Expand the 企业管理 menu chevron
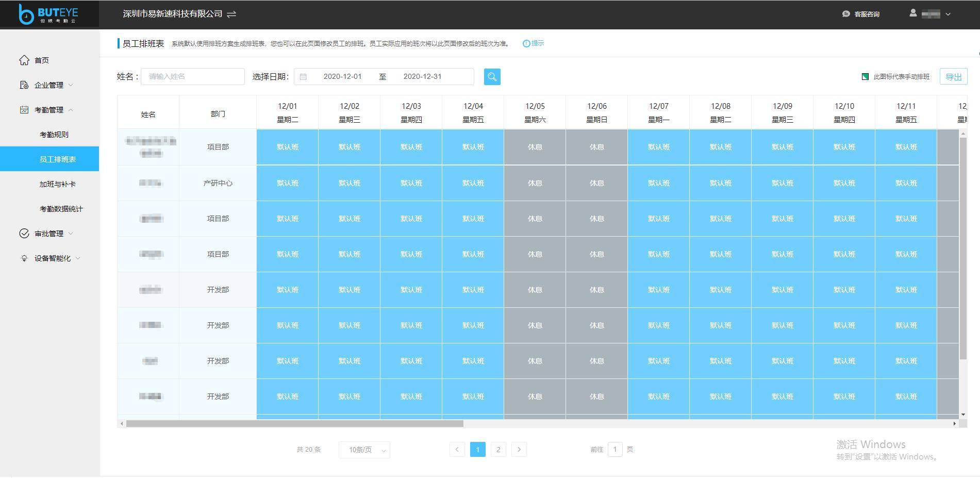The height and width of the screenshot is (478, 980). (x=71, y=85)
